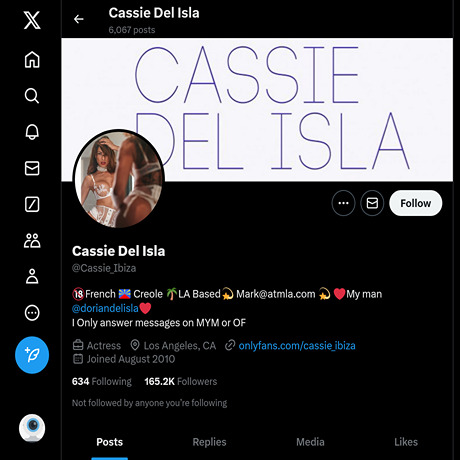Open Profile person icon in sidebar
460x460 pixels.
click(32, 276)
